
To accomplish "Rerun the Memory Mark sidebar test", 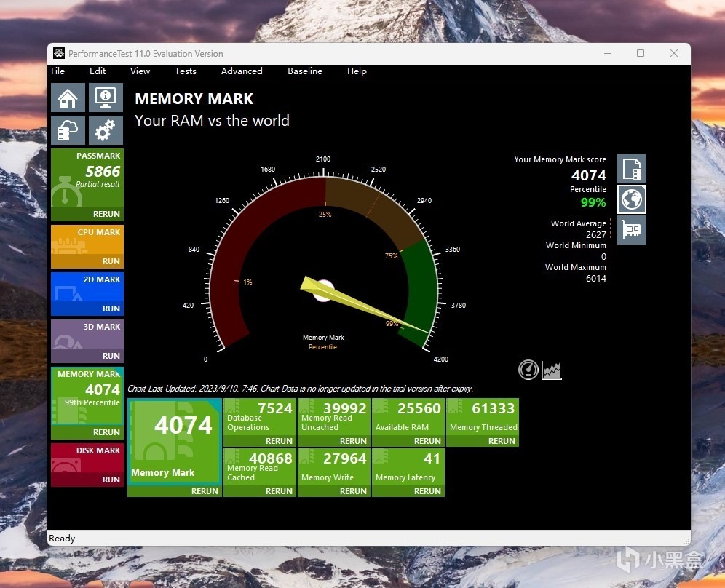I will [x=106, y=432].
